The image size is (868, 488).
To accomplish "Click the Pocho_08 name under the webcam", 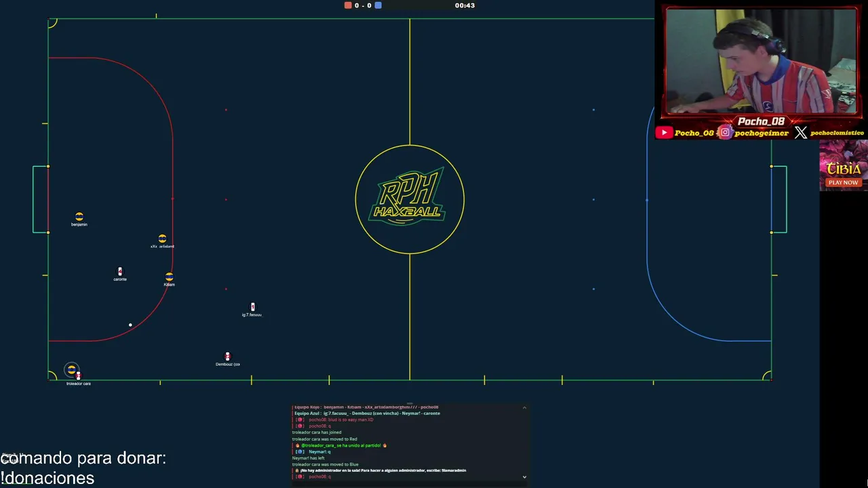I will [x=761, y=121].
